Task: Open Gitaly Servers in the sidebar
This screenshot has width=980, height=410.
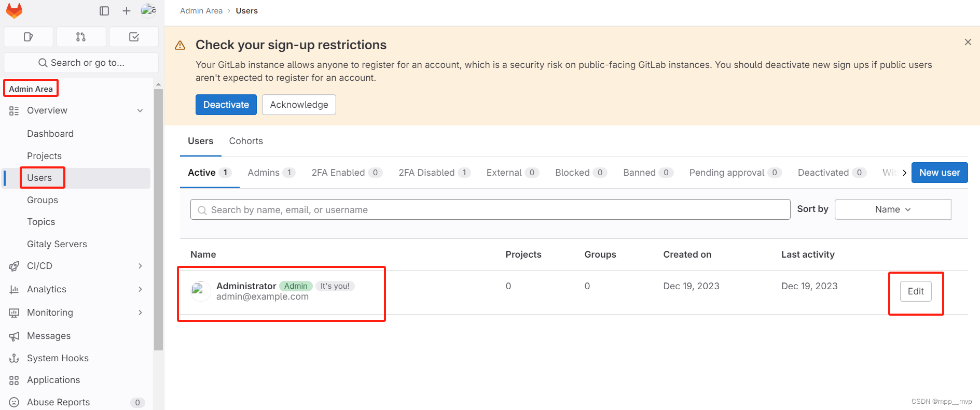Action: click(x=57, y=244)
